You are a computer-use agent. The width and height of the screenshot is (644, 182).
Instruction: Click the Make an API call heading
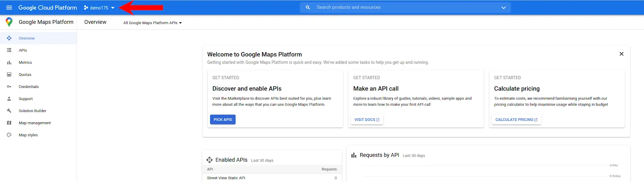point(376,88)
